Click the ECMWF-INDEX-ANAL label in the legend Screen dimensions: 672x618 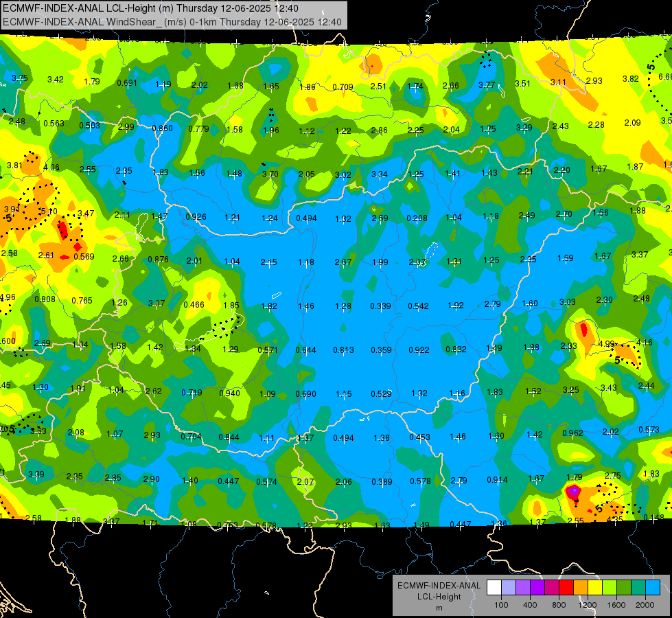coord(439,586)
